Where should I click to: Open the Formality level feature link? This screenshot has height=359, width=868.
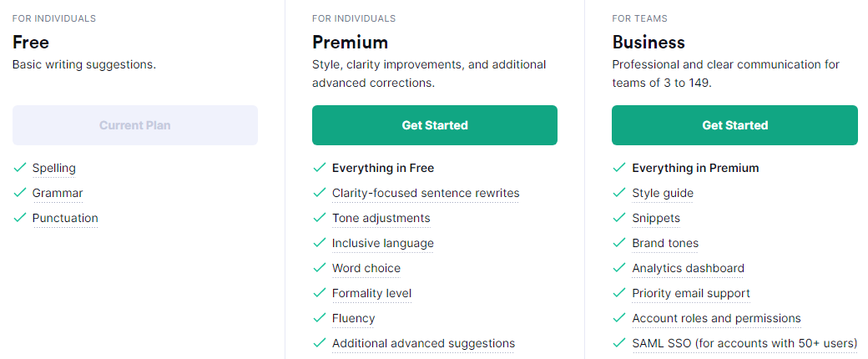pyautogui.click(x=371, y=293)
